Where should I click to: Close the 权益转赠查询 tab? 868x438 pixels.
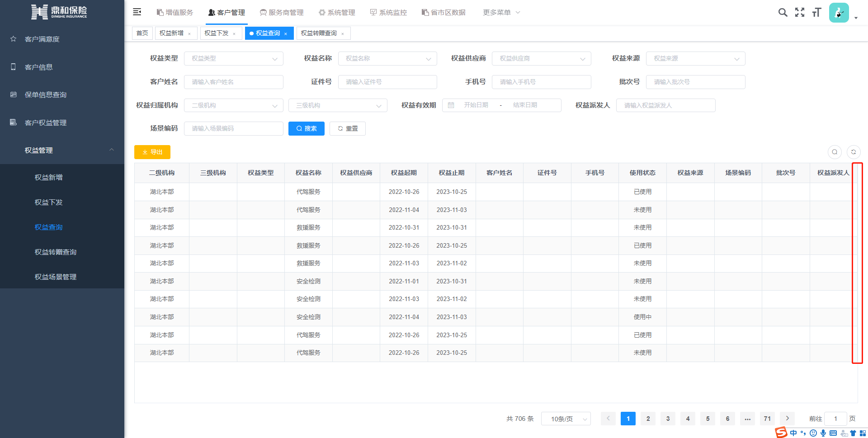343,33
